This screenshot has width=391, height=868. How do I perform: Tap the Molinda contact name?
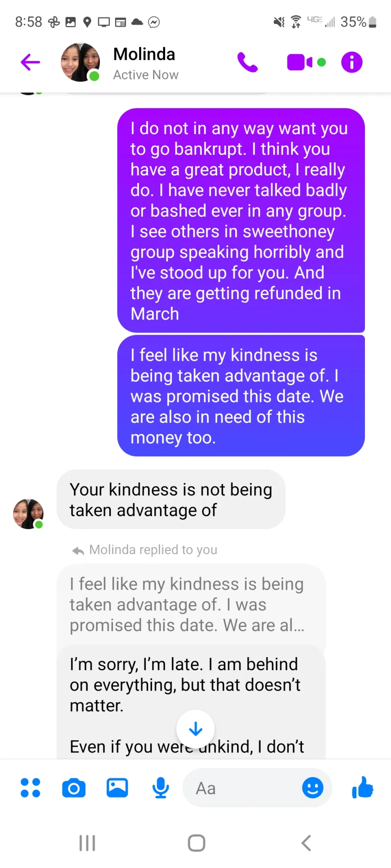point(144,54)
